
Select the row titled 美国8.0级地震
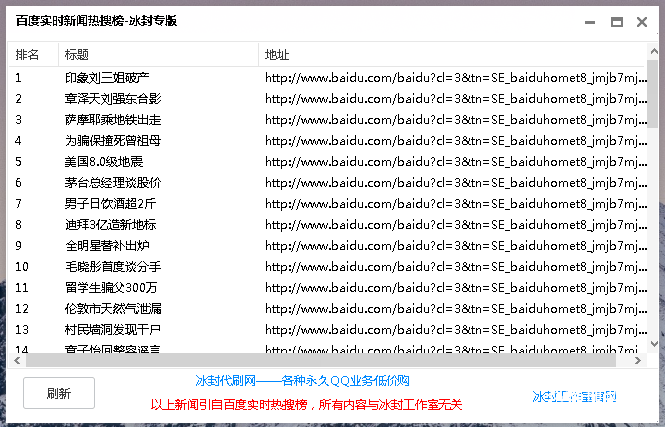(x=328, y=162)
